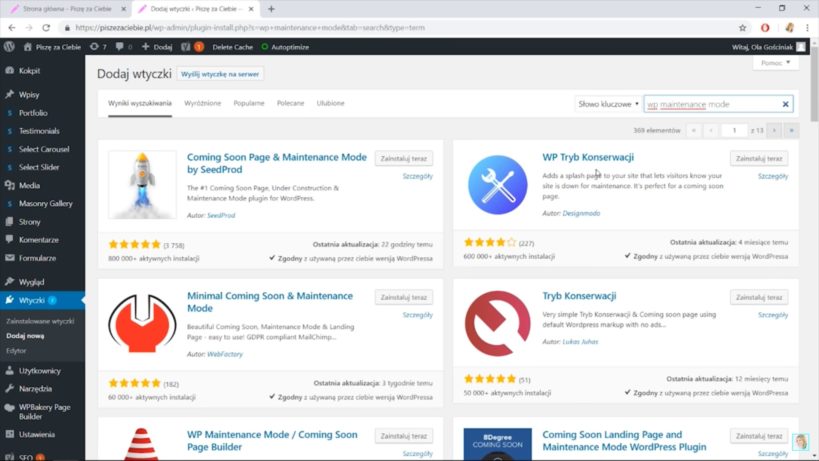Image resolution: width=819 pixels, height=461 pixels.
Task: Open the updates icon showing 7
Action: [x=98, y=46]
